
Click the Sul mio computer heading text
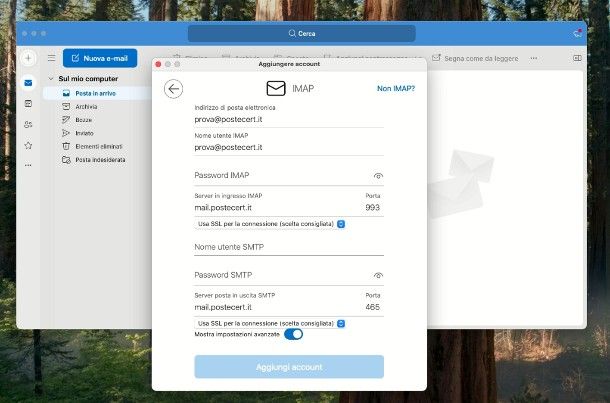88,79
